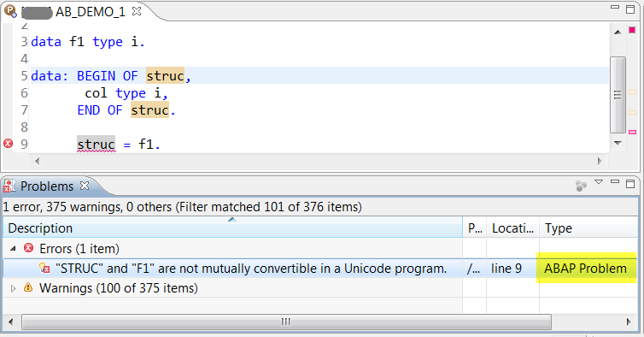
Task: Sort by the Description column header
Action: 232,228
